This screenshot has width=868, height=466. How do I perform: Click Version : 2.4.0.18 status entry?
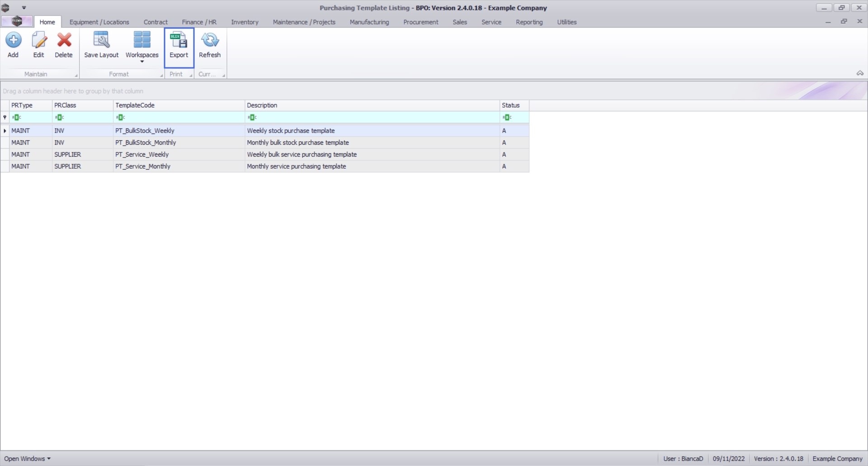(778, 459)
